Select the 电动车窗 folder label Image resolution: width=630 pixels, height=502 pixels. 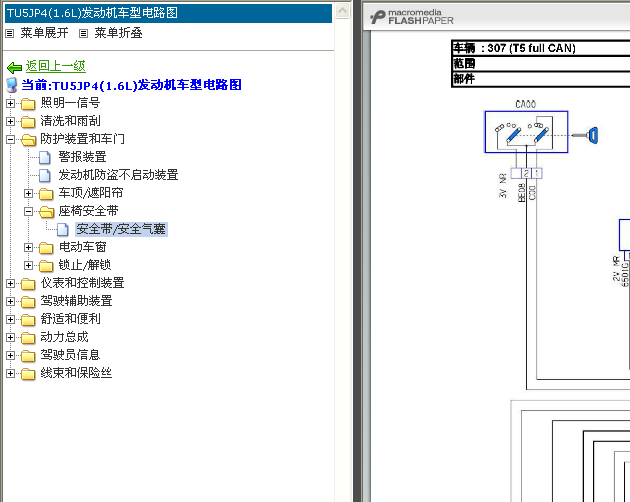[82, 247]
